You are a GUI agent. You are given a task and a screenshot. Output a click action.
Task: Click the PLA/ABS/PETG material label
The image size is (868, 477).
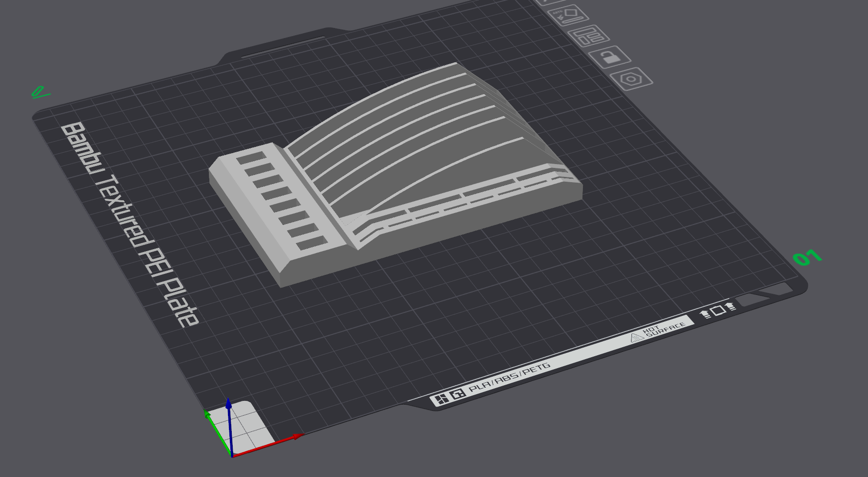point(509,378)
